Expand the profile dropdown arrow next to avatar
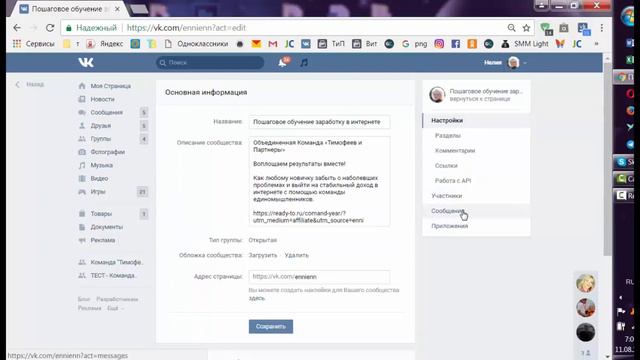Screen dimensions: 640x360 coord(525,63)
